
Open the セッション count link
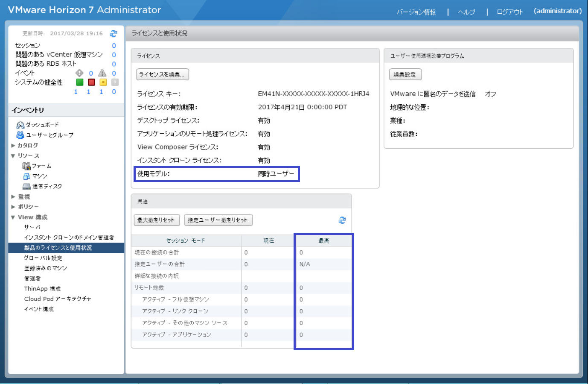click(x=114, y=46)
